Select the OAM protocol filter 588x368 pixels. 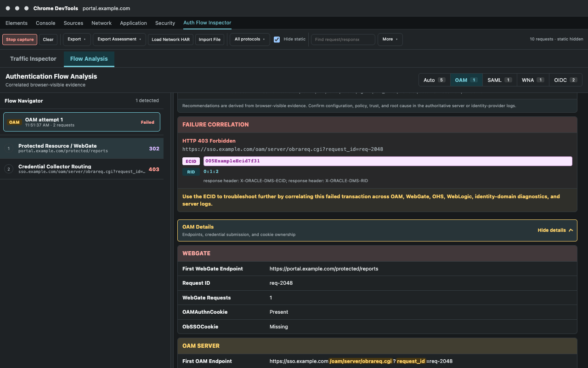pyautogui.click(x=466, y=80)
